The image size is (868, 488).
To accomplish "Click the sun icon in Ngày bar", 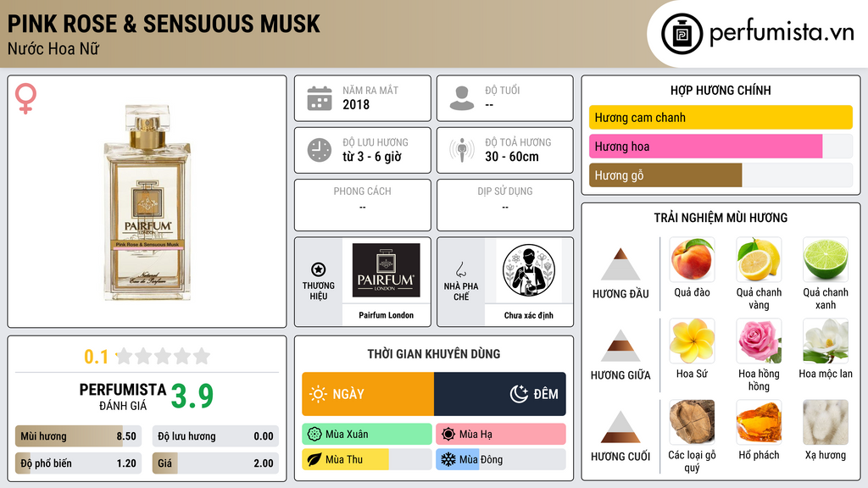I will (318, 394).
